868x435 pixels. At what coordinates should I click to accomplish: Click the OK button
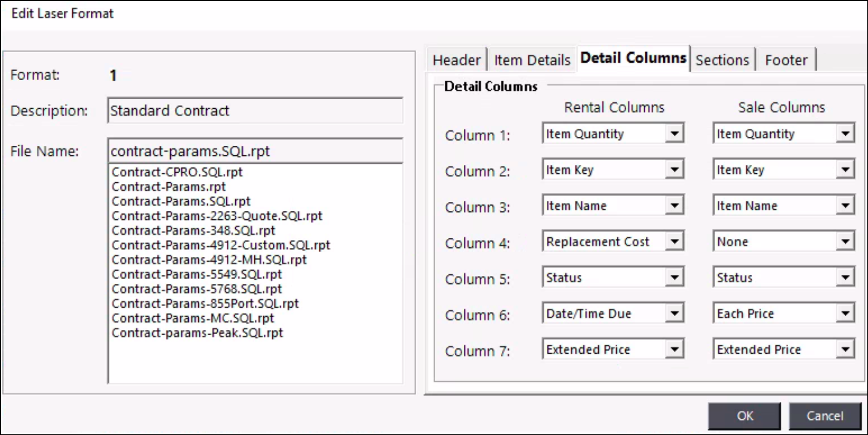pyautogui.click(x=744, y=416)
